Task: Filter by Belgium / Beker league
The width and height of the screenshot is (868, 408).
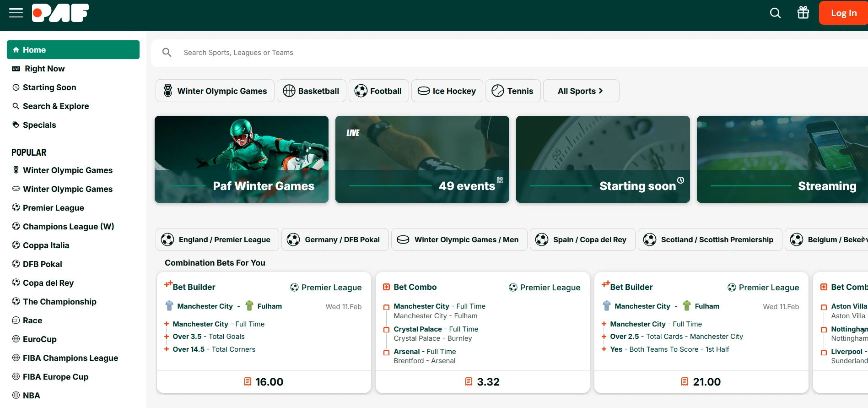Action: tap(826, 239)
